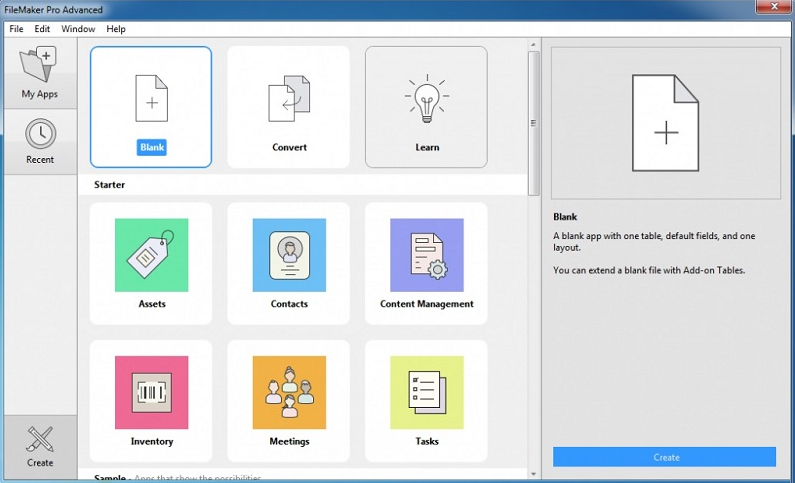Click the scrollbar up arrow
The width and height of the screenshot is (795, 483).
533,45
